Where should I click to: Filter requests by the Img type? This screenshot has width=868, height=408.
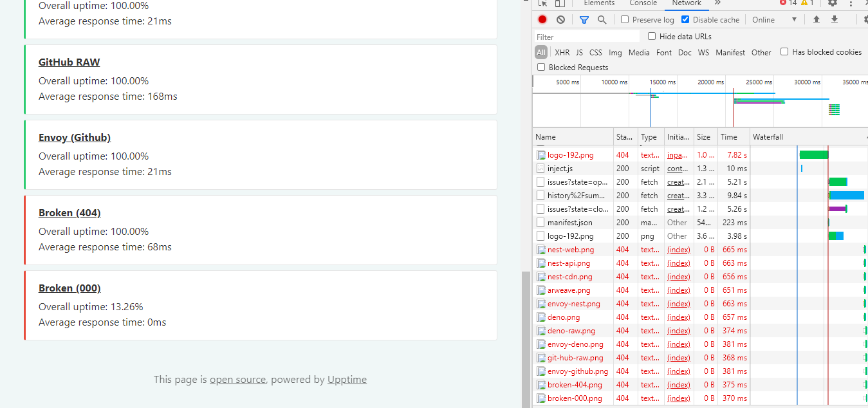pyautogui.click(x=615, y=52)
